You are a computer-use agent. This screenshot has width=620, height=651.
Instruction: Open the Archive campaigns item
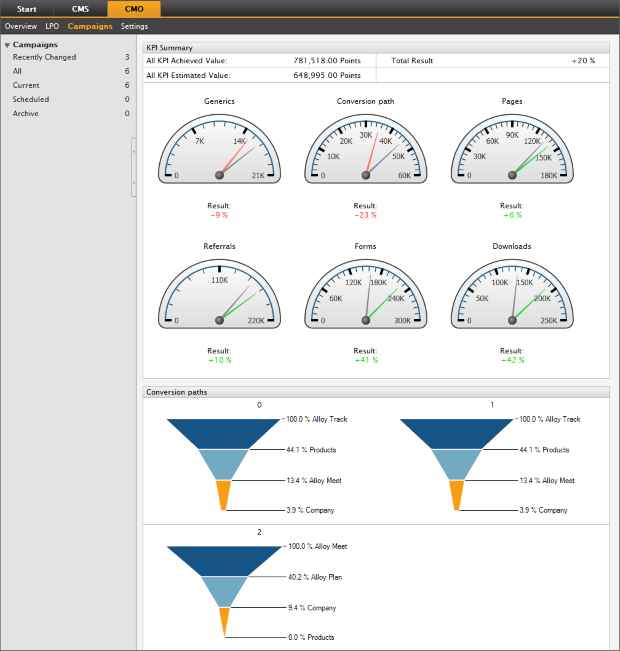pos(26,113)
